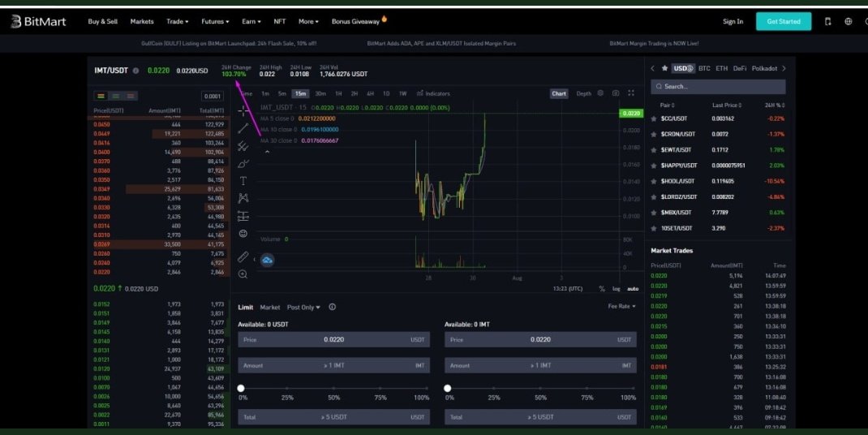The height and width of the screenshot is (435, 868).
Task: Favorite the $EWT/USDT pair star
Action: (654, 149)
